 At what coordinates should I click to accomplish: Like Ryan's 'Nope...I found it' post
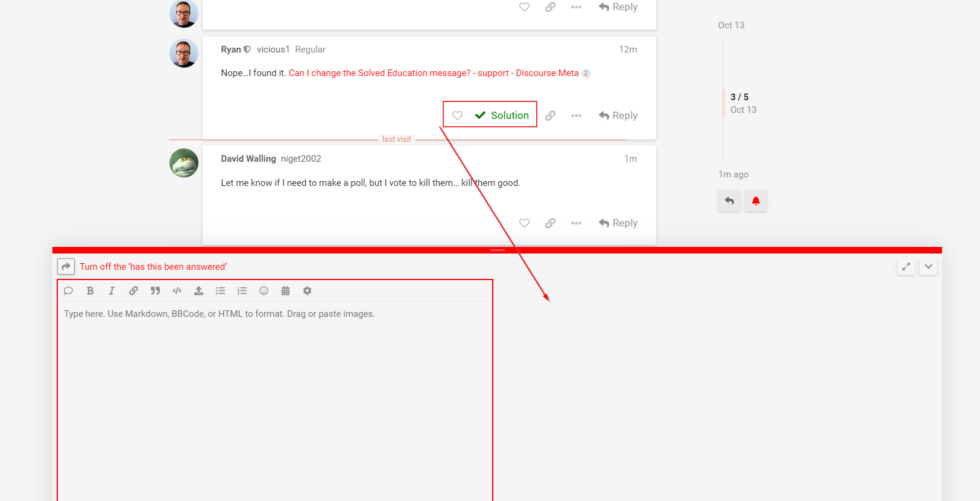pos(457,115)
